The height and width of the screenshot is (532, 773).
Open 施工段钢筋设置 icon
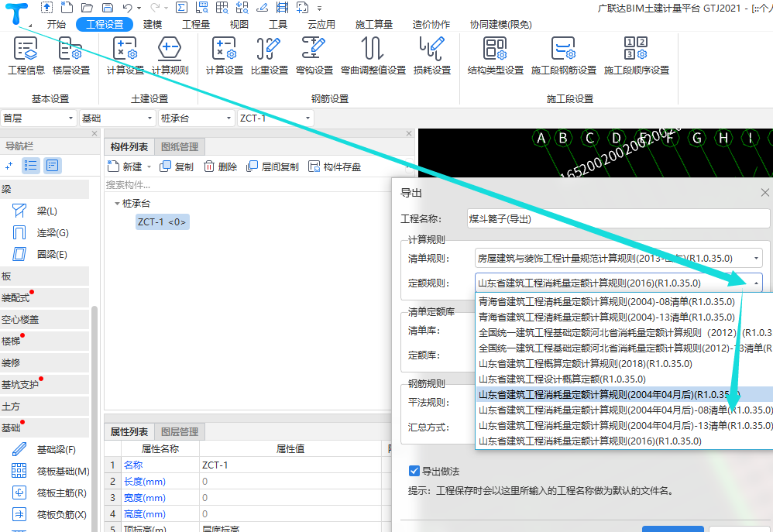click(563, 57)
